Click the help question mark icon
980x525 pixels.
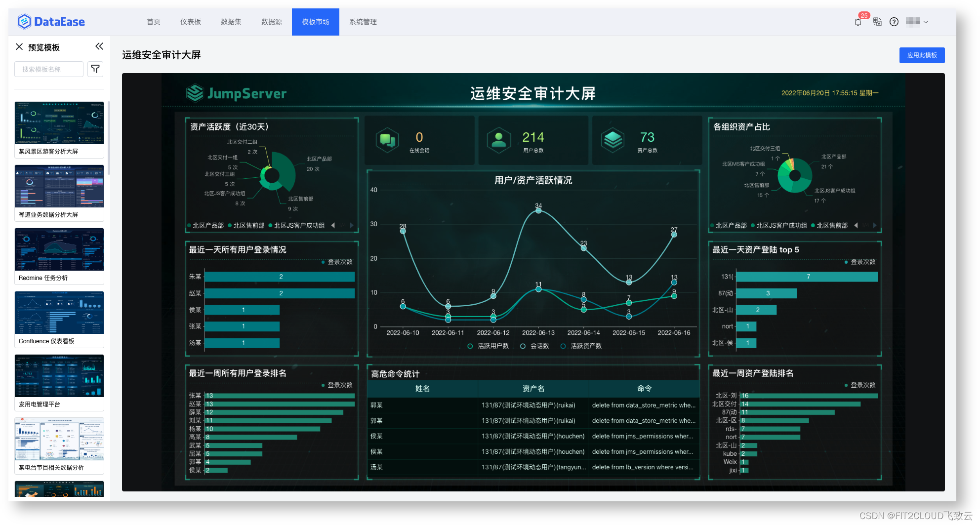pos(894,22)
